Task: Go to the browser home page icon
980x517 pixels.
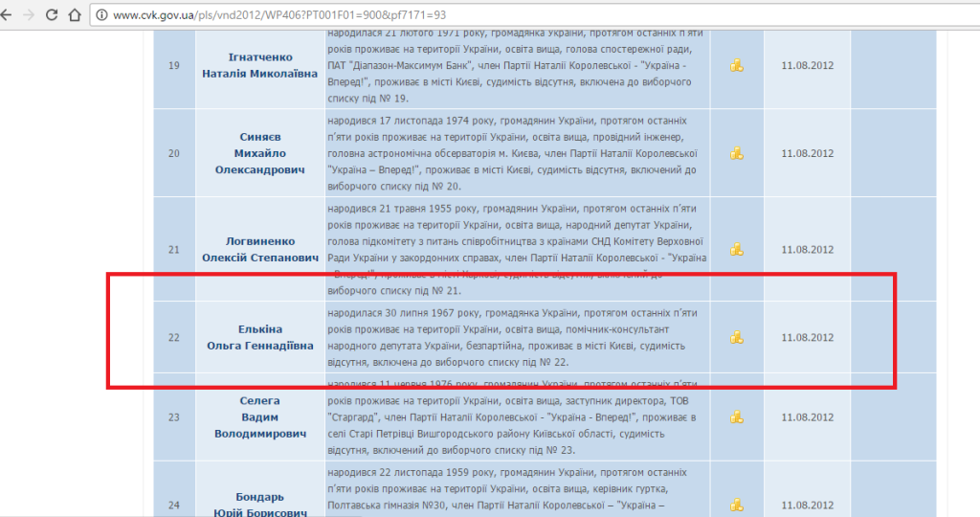Action: (75, 15)
